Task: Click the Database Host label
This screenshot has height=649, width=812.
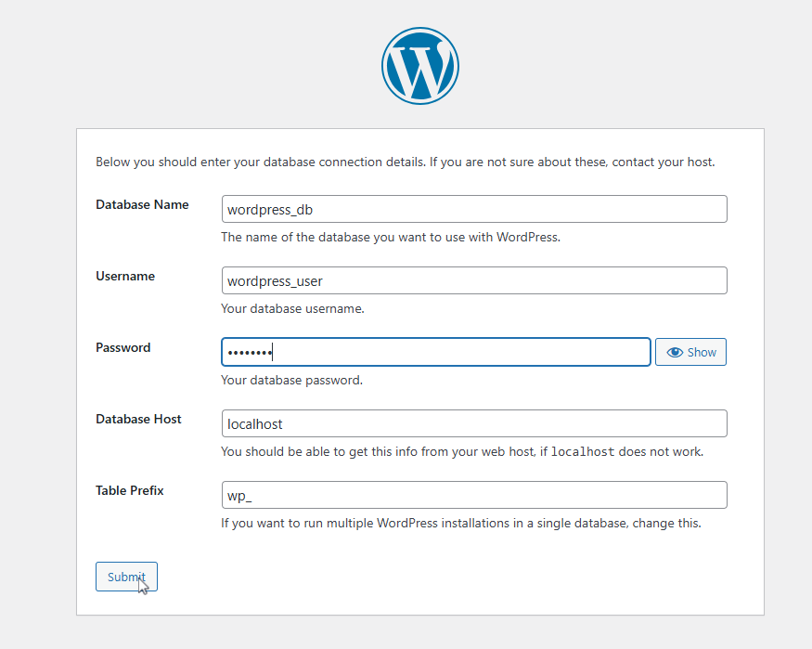Action: pos(138,419)
